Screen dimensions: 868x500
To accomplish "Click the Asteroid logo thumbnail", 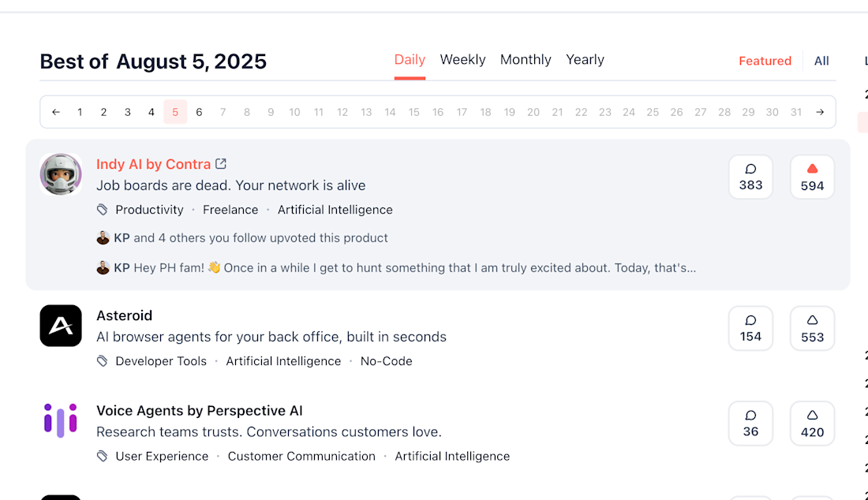I will (x=61, y=326).
